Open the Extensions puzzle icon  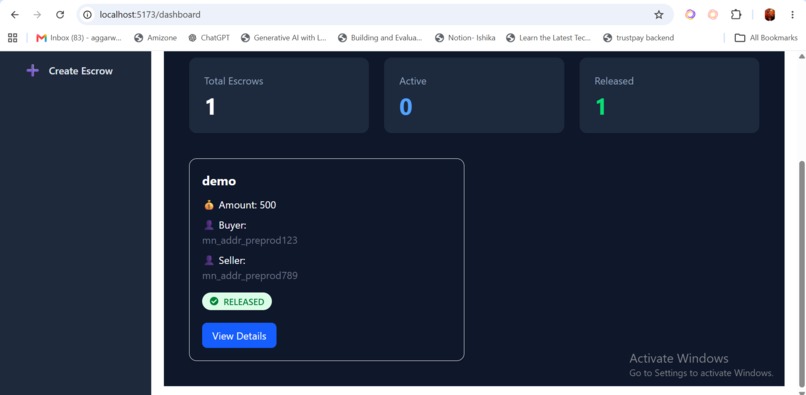(736, 15)
